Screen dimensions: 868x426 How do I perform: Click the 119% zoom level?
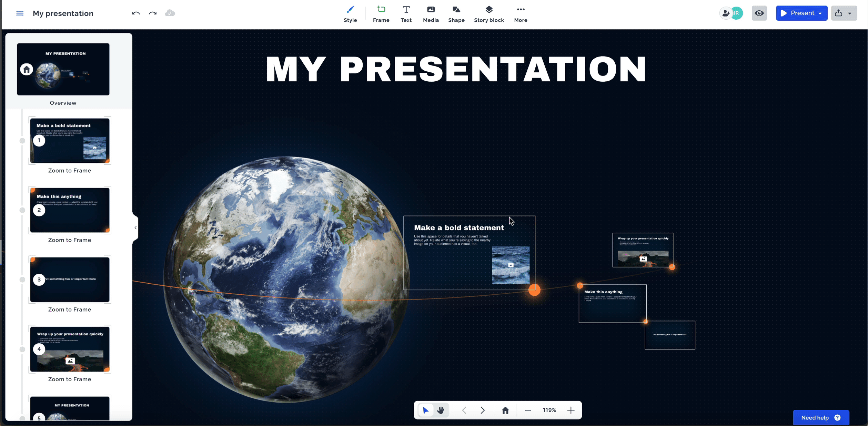tap(549, 410)
